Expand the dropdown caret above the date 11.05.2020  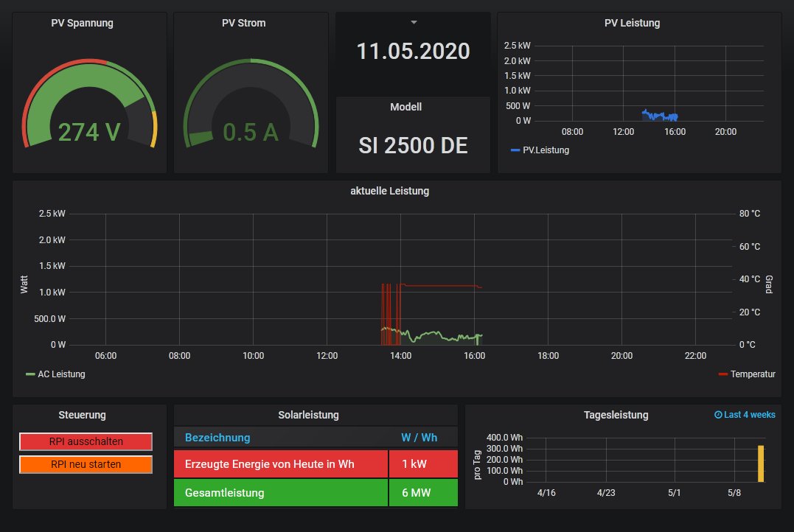tap(414, 23)
